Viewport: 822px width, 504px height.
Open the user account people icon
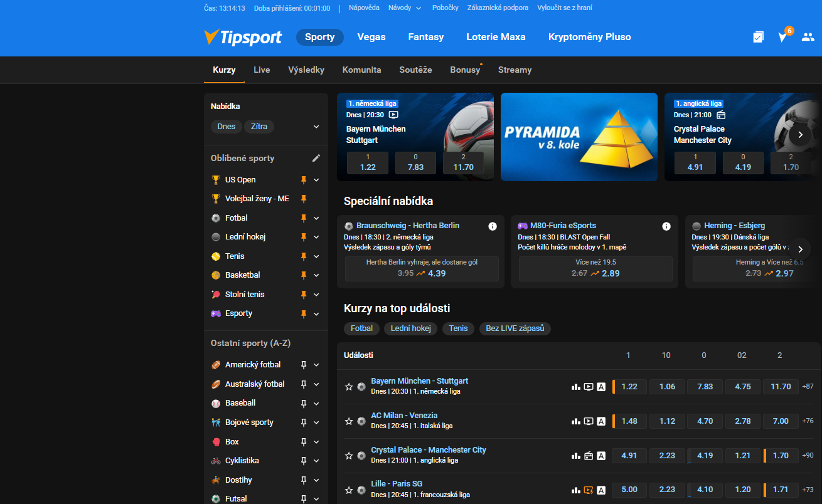point(808,37)
